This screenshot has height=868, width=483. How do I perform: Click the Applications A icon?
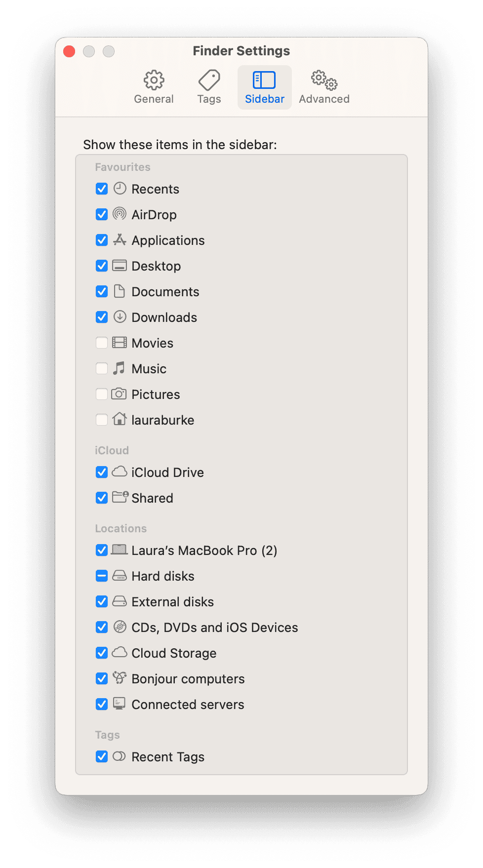(x=119, y=240)
